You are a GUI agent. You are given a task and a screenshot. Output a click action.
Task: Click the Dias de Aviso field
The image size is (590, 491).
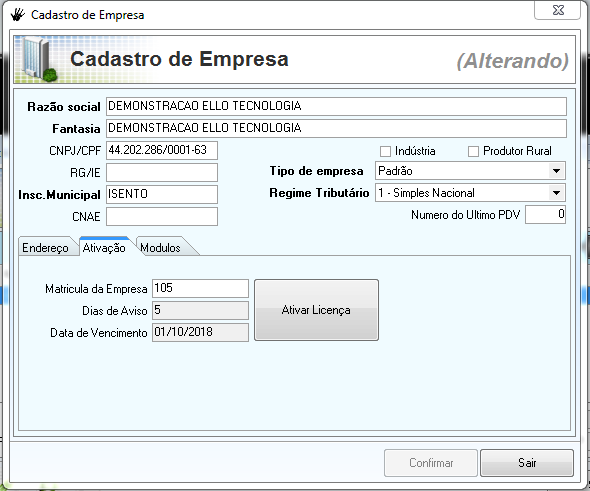tap(200, 310)
